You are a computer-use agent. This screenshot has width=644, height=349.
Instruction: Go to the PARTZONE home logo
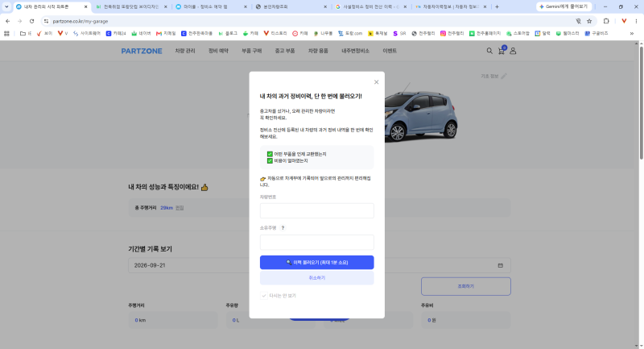point(142,51)
